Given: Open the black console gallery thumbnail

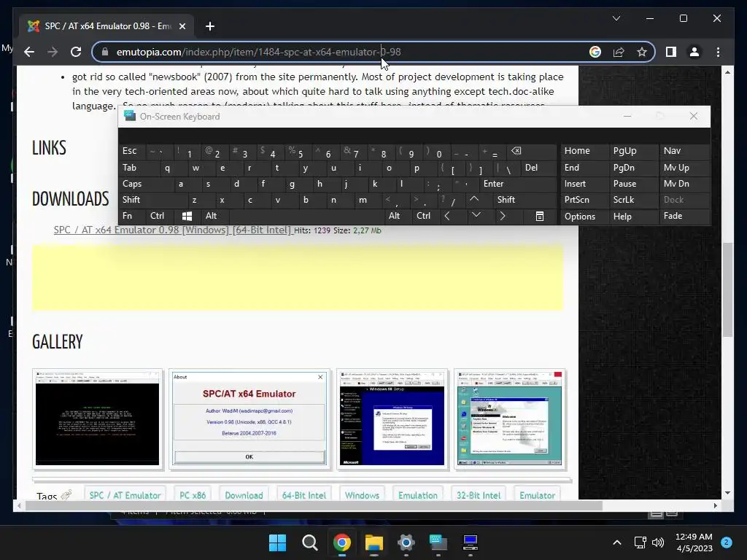Looking at the screenshot, I should [x=98, y=419].
